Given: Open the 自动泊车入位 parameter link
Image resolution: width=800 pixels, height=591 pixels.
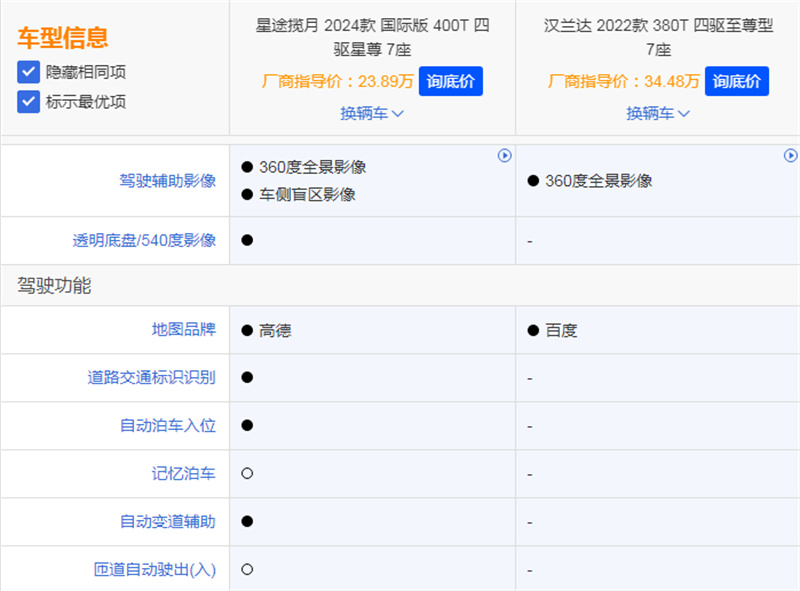Looking at the screenshot, I should pyautogui.click(x=167, y=426).
